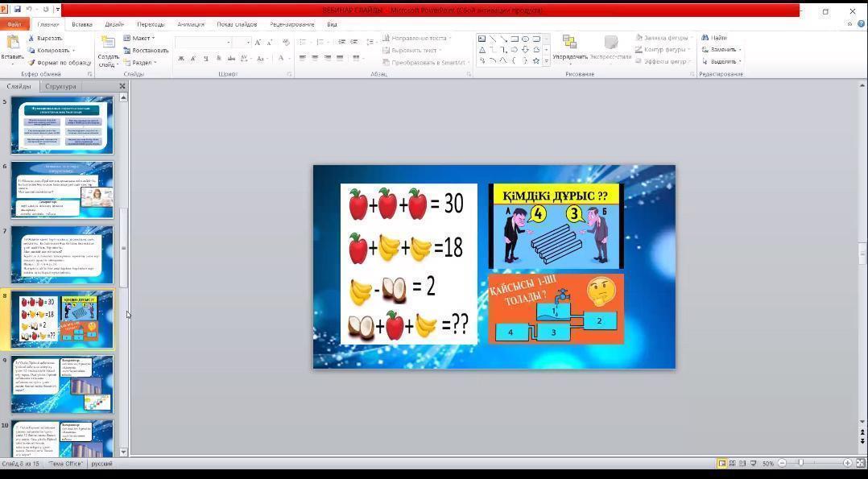Click the zoom slider handle in the status bar

pos(800,463)
